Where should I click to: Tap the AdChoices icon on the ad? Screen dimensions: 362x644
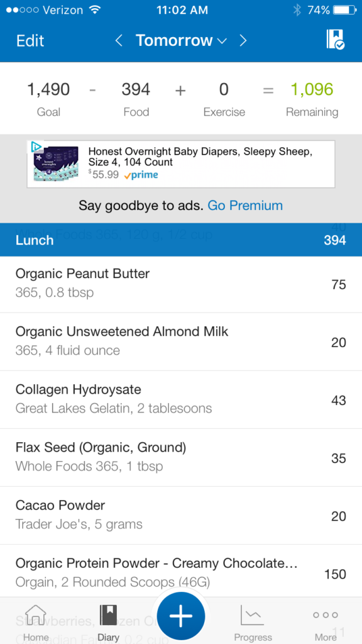click(x=36, y=146)
